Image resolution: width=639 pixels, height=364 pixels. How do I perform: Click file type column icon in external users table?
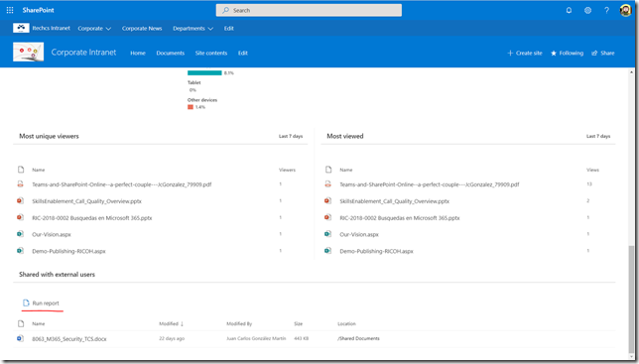[x=21, y=323]
